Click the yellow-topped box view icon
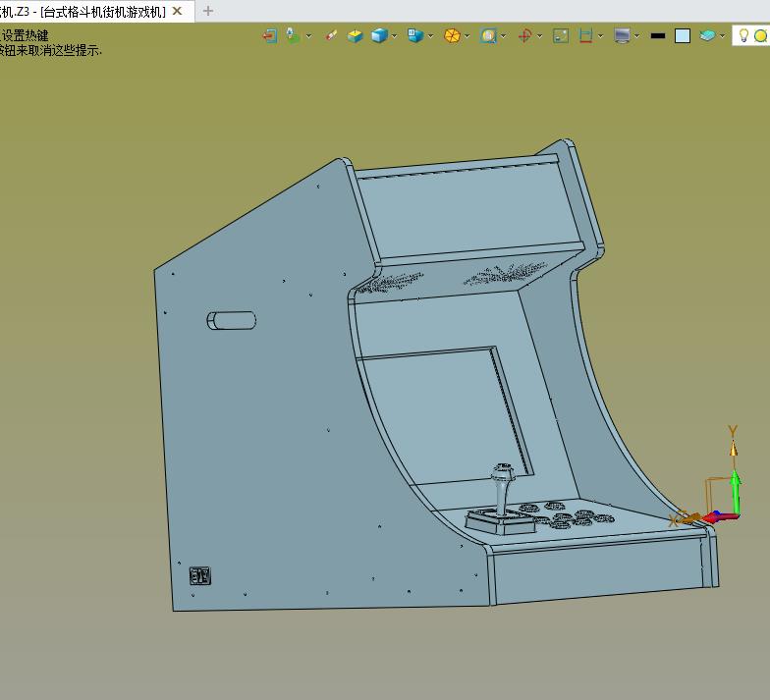 pyautogui.click(x=355, y=35)
